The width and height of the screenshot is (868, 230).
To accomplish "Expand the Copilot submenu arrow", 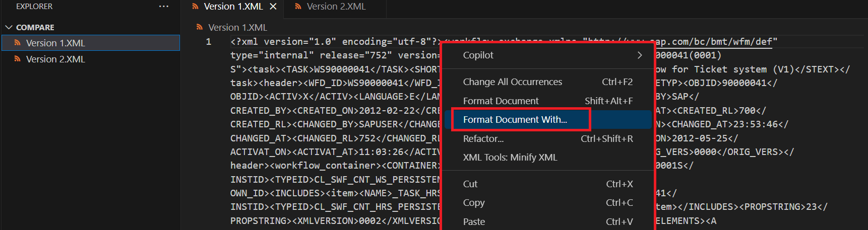I will 640,55.
